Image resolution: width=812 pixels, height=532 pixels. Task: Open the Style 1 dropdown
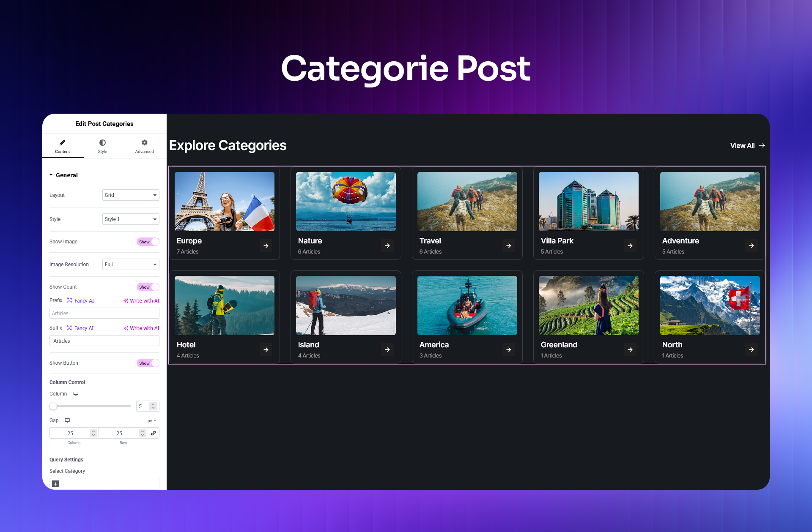[x=131, y=219]
